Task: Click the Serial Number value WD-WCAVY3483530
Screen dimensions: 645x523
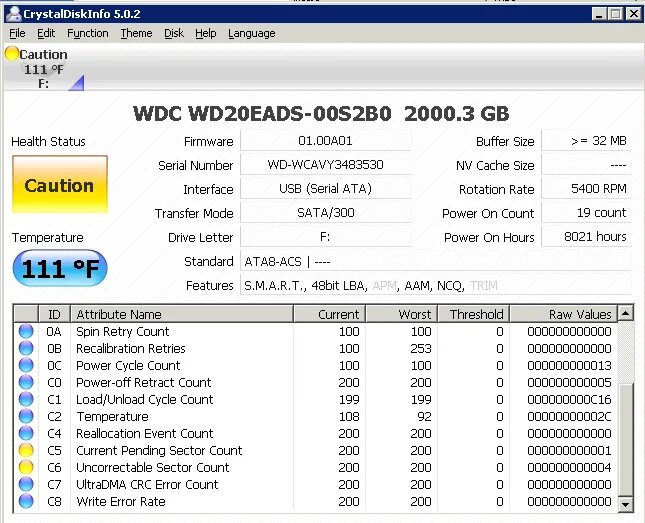Action: pos(325,165)
